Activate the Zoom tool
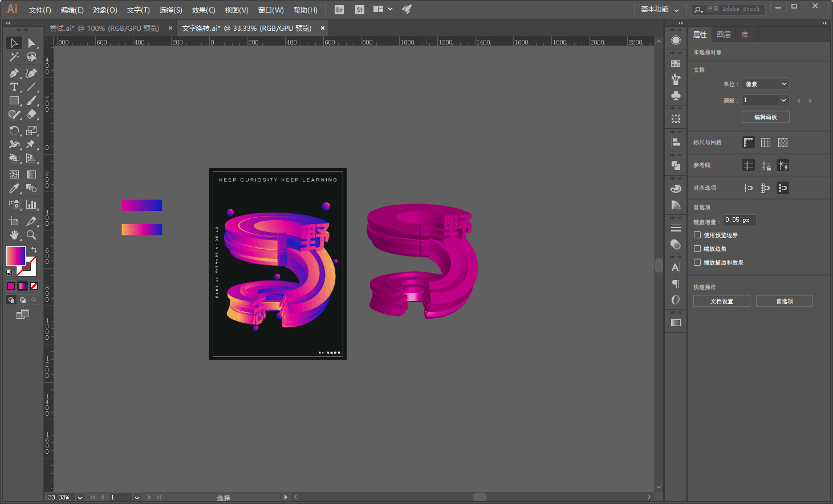The width and height of the screenshot is (833, 504). 31,234
